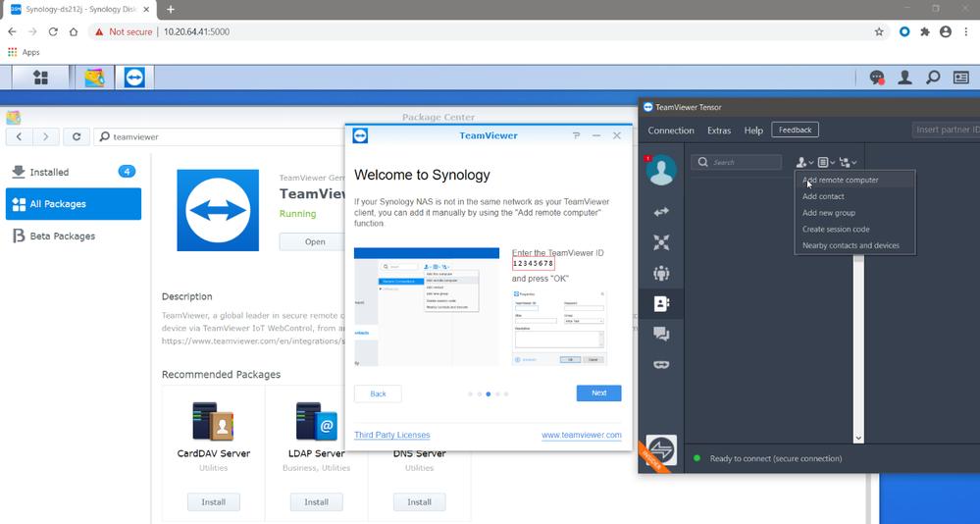This screenshot has height=524, width=980.
Task: Choose Nearby contacts and devices entry
Action: coord(854,245)
